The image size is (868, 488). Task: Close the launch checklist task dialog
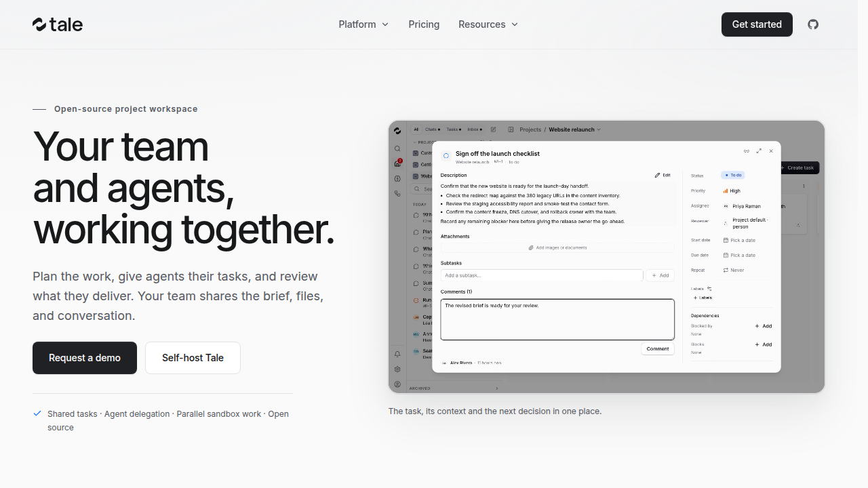[x=771, y=151]
